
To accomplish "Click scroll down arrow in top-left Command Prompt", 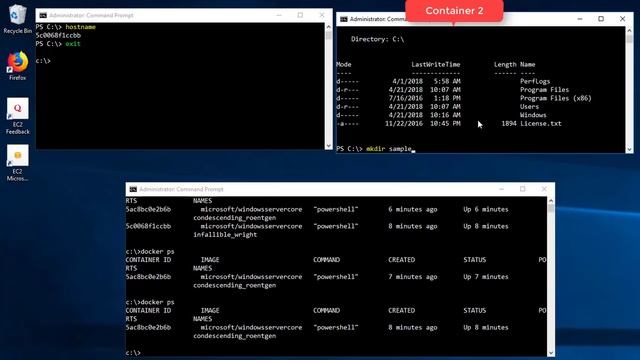I will tap(329, 146).
